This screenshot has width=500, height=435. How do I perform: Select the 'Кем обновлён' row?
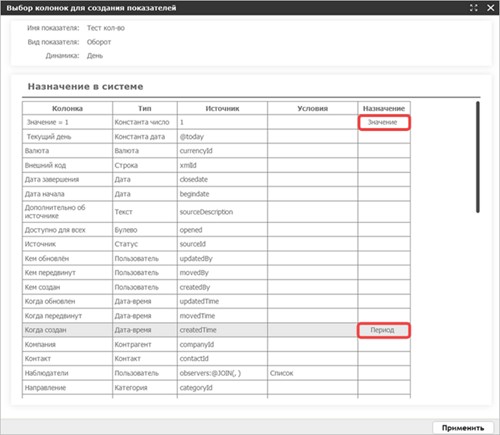coord(216,258)
